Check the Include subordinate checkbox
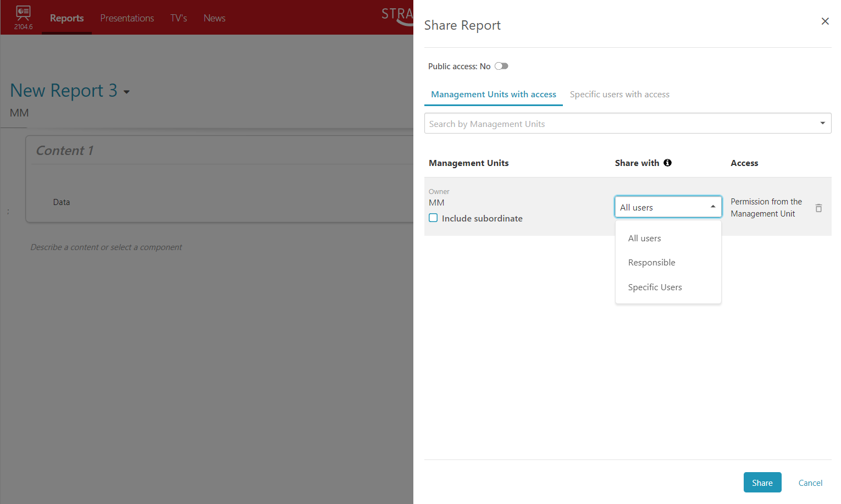Viewport: 841px width, 504px height. coord(433,218)
